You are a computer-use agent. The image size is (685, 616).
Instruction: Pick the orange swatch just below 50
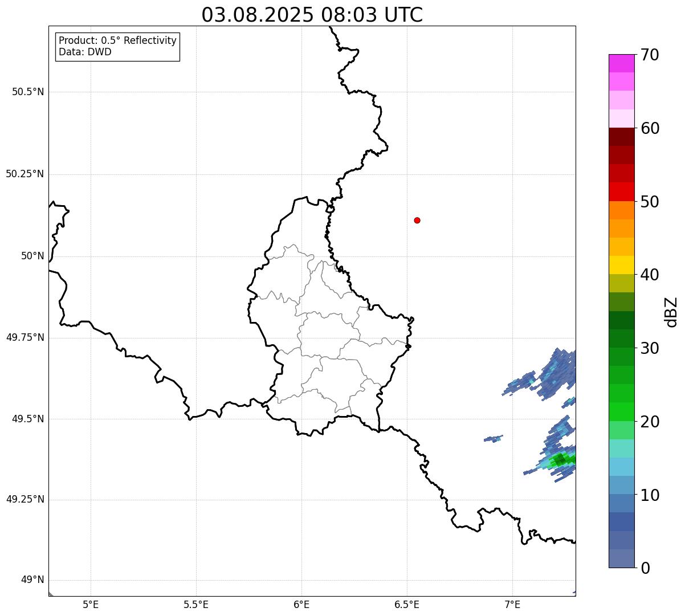[622, 210]
